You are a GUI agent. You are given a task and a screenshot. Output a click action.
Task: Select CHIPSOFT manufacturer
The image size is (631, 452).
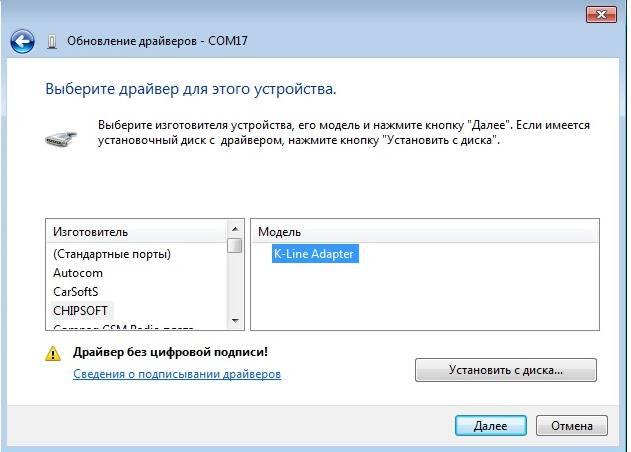pyautogui.click(x=80, y=311)
